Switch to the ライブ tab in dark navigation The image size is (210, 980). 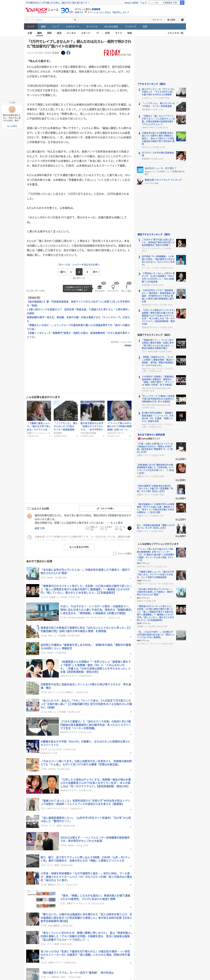tap(56, 27)
